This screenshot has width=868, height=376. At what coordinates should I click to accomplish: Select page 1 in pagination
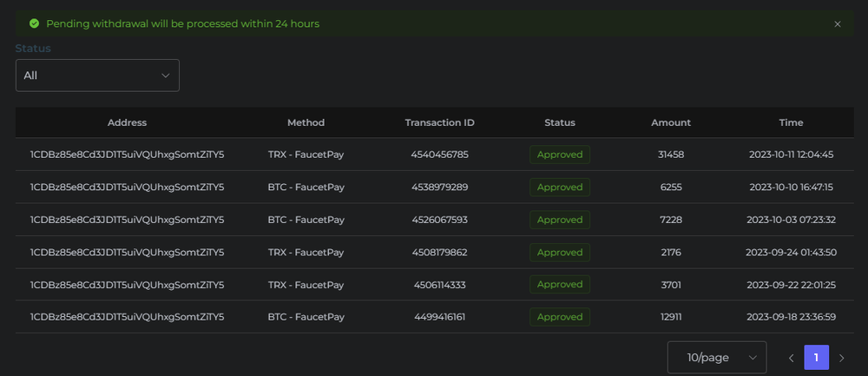[x=816, y=358]
